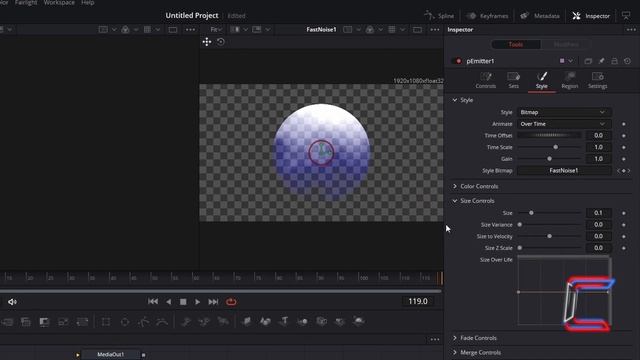Screen dimensions: 640x360
Task: Open the Workspace menu
Action: pos(59,2)
